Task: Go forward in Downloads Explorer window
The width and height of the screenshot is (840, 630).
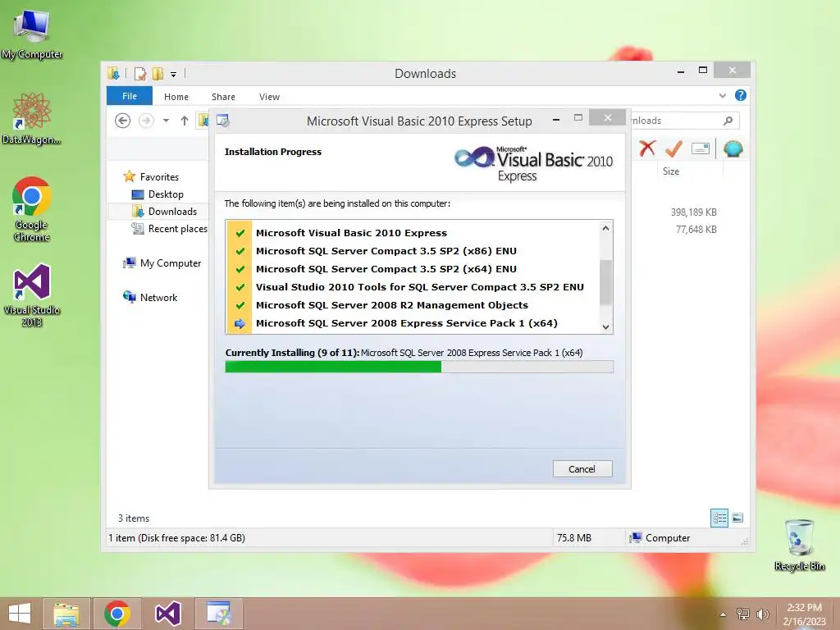Action: (x=146, y=121)
